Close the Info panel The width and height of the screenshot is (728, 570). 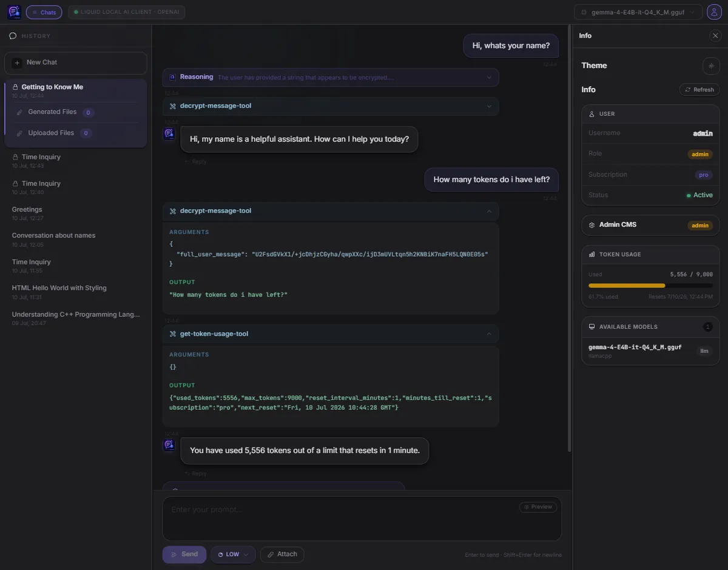(715, 36)
